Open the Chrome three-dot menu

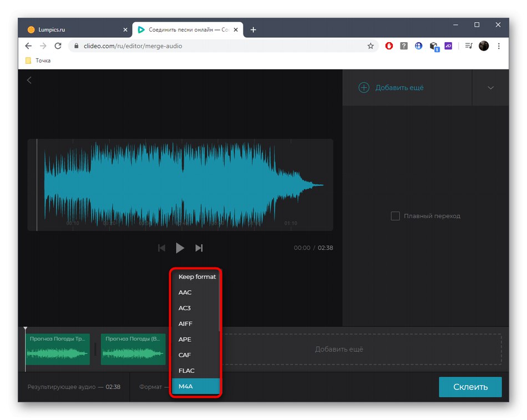click(x=499, y=46)
